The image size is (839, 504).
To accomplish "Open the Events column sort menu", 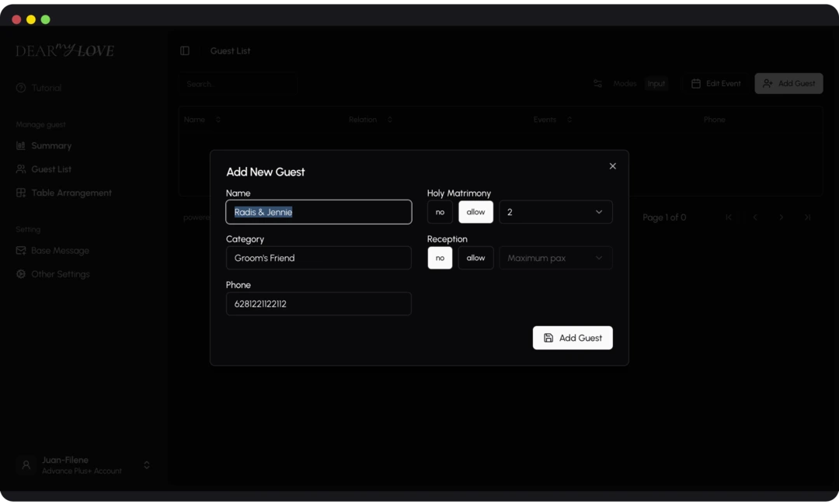I will [x=569, y=120].
